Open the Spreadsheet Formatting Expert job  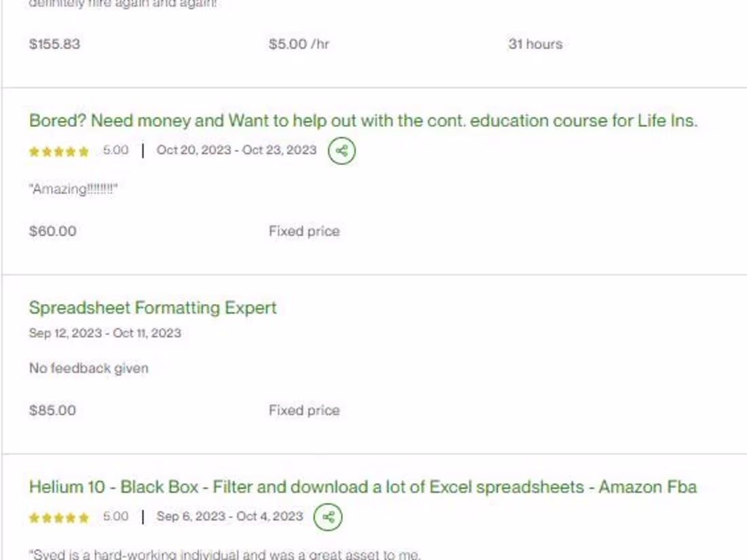pyautogui.click(x=153, y=307)
